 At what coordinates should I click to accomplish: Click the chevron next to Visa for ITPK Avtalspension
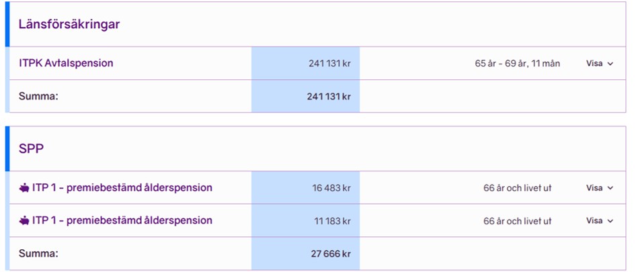610,64
